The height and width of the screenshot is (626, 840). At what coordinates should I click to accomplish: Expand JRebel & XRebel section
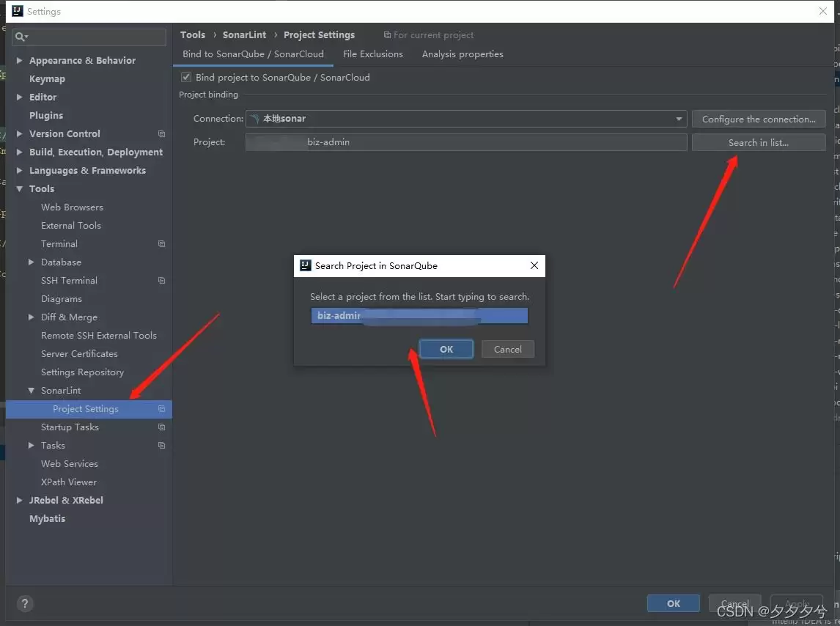click(x=19, y=500)
